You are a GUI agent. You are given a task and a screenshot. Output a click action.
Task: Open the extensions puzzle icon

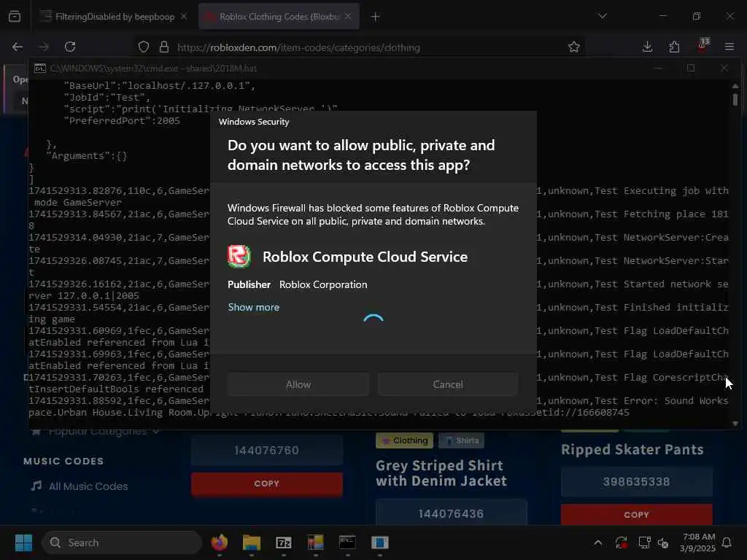[x=674, y=47]
